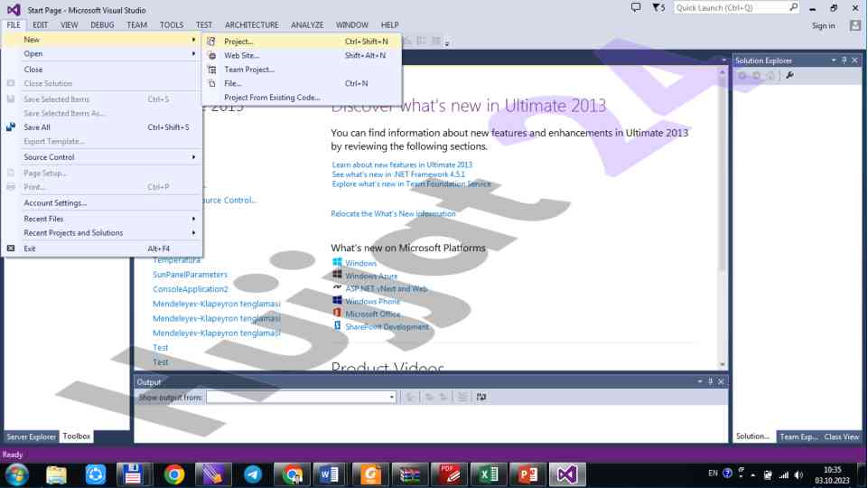Open the DEBUG menu
The image size is (868, 488).
(102, 25)
